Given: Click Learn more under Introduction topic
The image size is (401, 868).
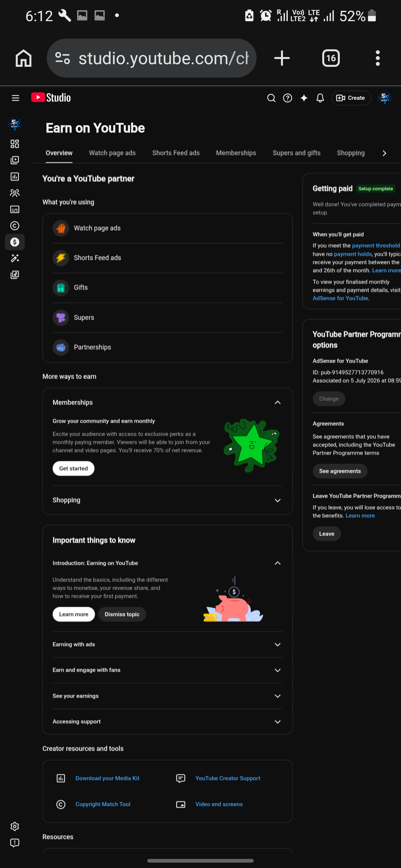Looking at the screenshot, I should tap(74, 614).
